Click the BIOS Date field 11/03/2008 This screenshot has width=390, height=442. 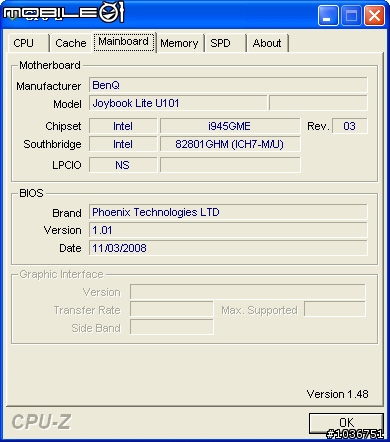pyautogui.click(x=228, y=248)
